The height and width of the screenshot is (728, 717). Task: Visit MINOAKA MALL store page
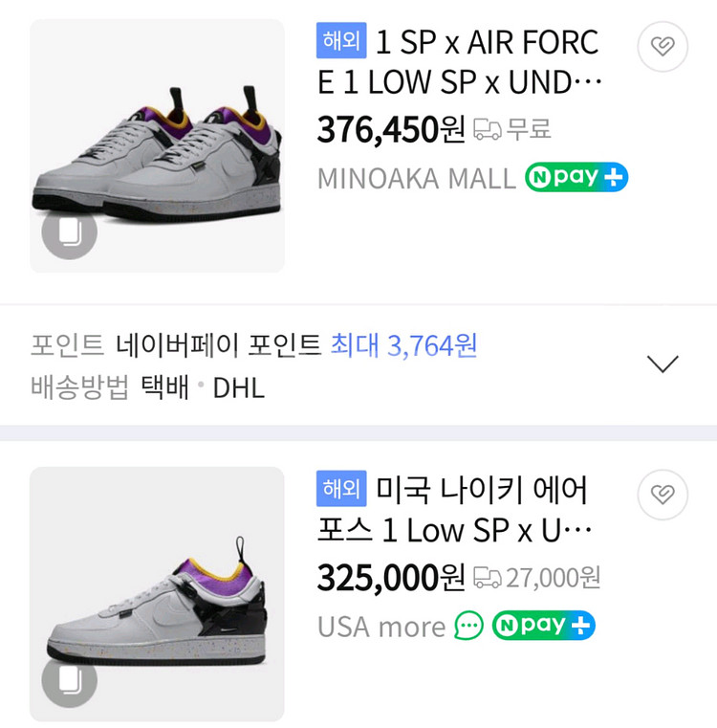point(416,178)
